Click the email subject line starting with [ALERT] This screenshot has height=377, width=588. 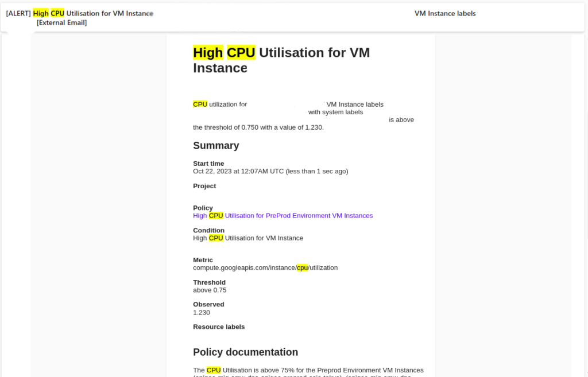coord(79,13)
